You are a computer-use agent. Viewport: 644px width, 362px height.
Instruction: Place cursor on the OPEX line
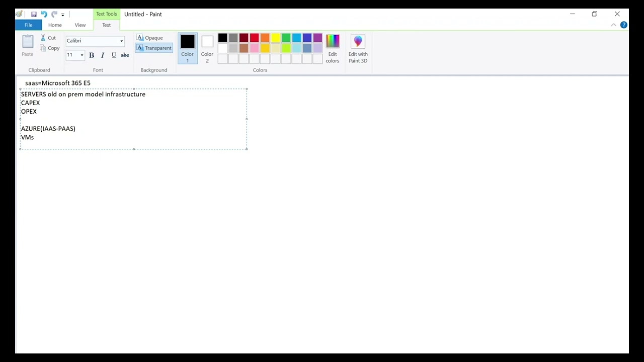coord(29,112)
